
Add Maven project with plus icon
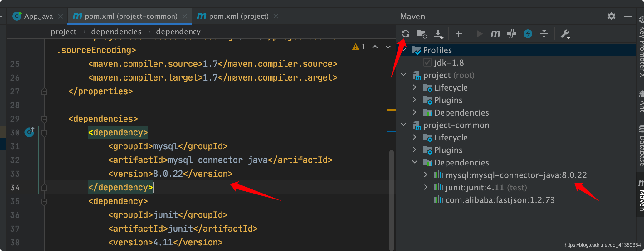458,34
